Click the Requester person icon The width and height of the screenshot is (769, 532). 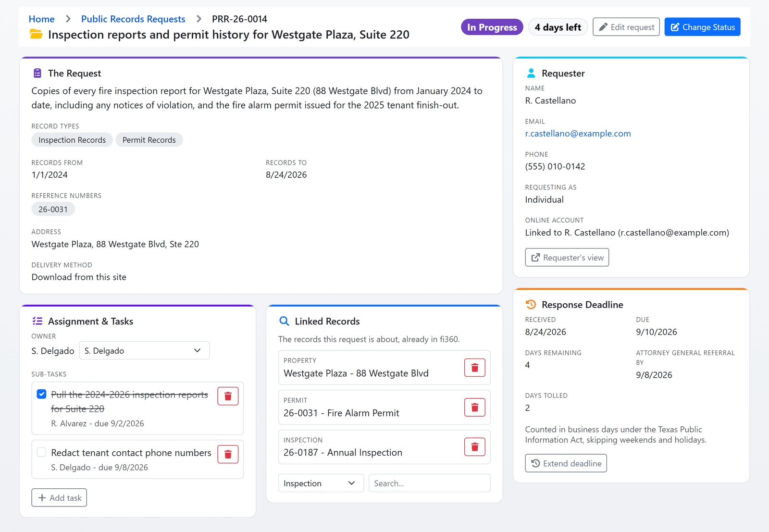point(531,73)
